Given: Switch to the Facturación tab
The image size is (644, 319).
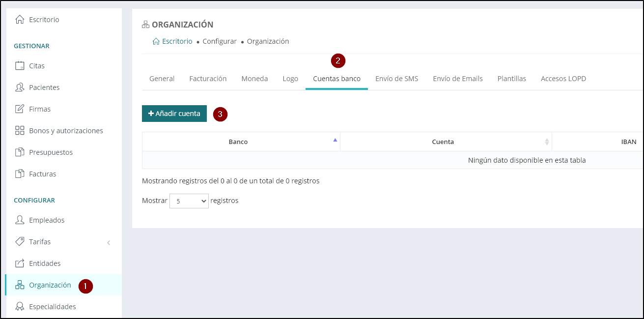Looking at the screenshot, I should point(208,79).
